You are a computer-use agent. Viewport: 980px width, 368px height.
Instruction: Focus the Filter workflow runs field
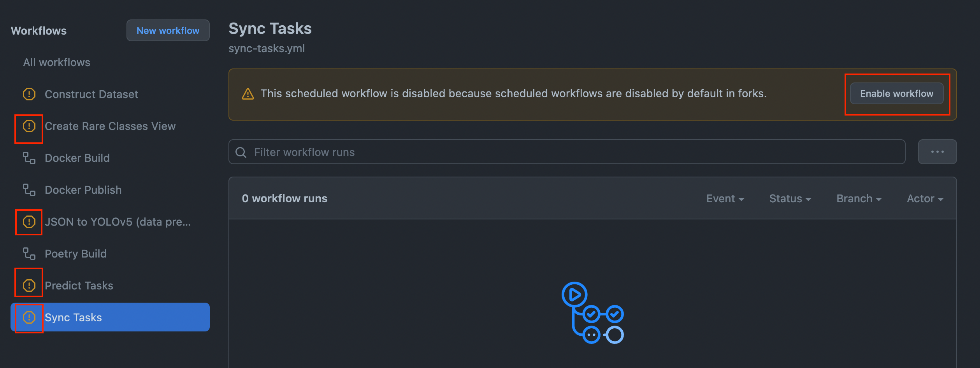coord(567,152)
